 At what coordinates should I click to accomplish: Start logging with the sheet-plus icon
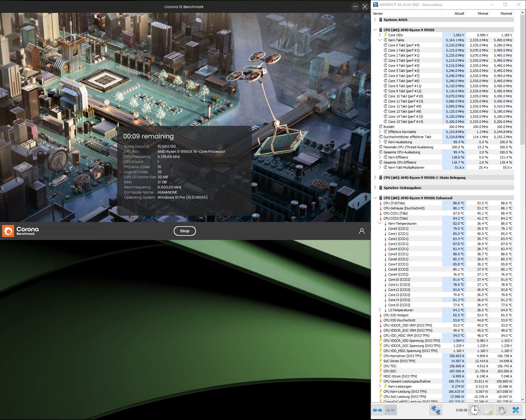tap(488, 410)
